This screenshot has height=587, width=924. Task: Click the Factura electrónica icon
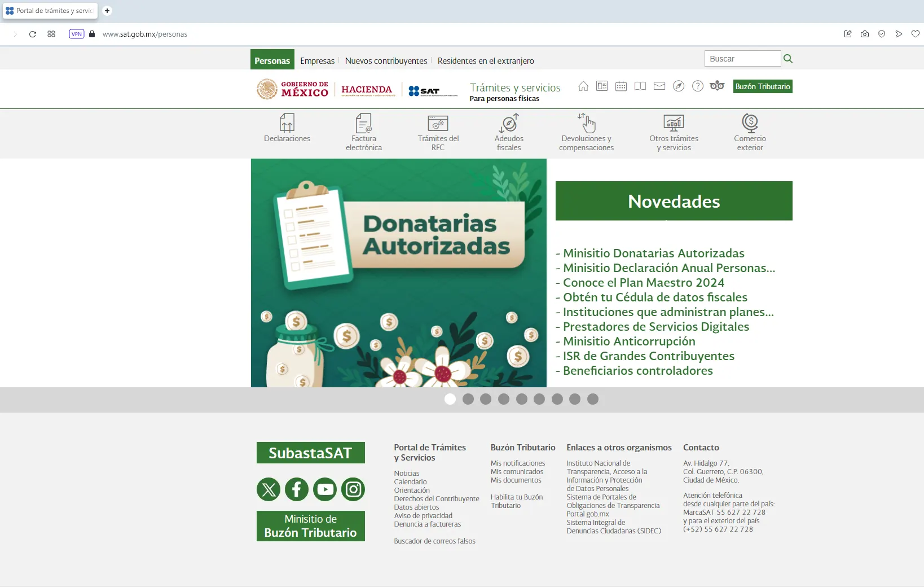point(363,124)
